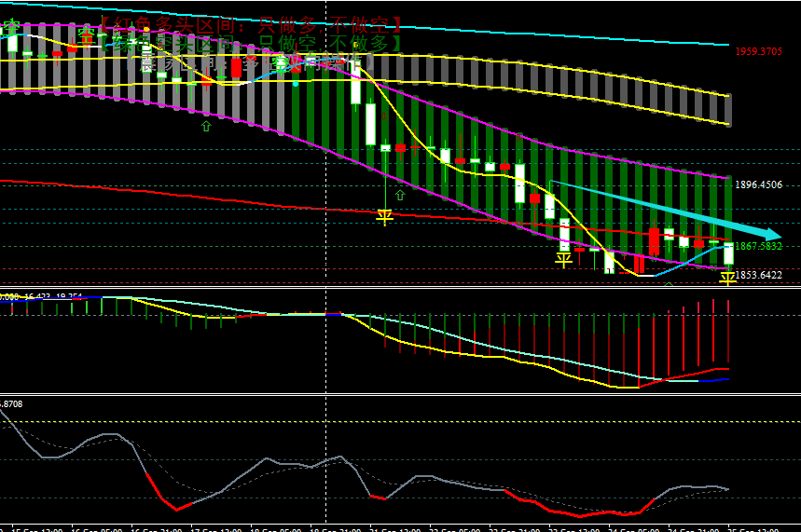
Task: Select the red 红色多头区间 text label
Action: point(250,23)
